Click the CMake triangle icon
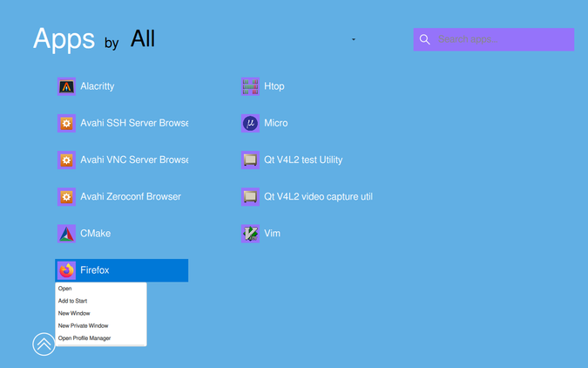The image size is (588, 368). [66, 234]
